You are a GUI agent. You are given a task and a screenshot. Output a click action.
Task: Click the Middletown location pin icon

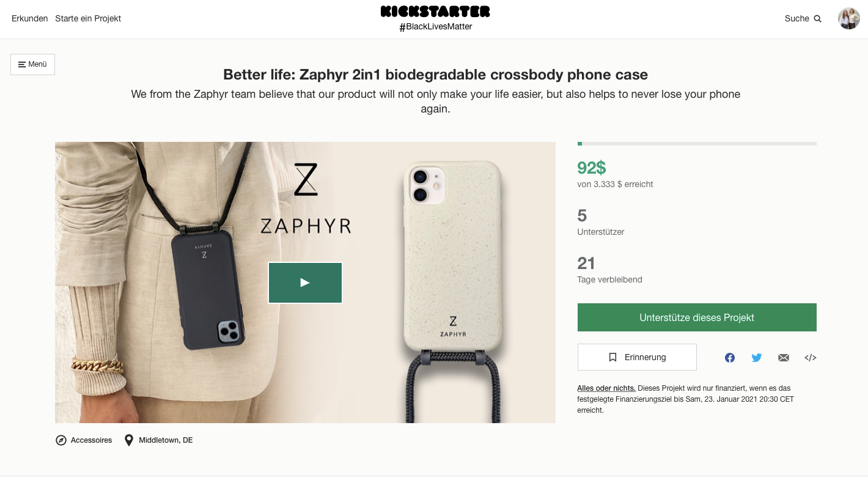129,440
